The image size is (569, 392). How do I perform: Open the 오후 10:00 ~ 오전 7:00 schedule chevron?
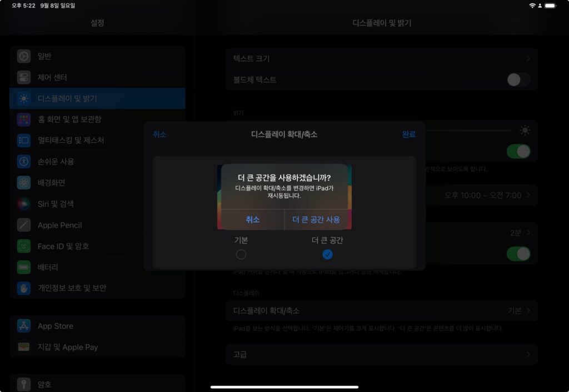pos(528,195)
